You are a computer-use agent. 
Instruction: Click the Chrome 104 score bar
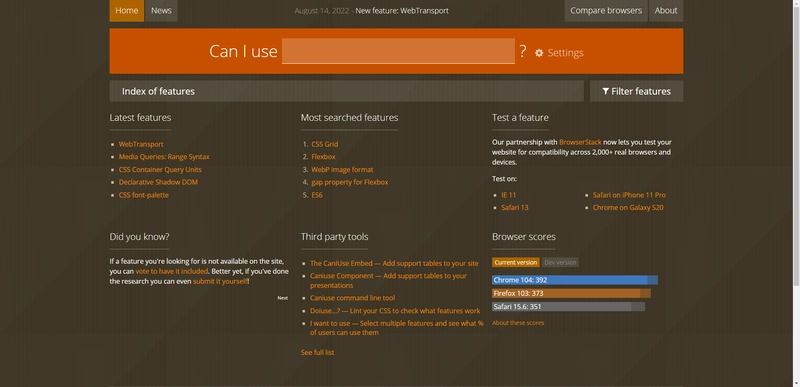pos(574,280)
